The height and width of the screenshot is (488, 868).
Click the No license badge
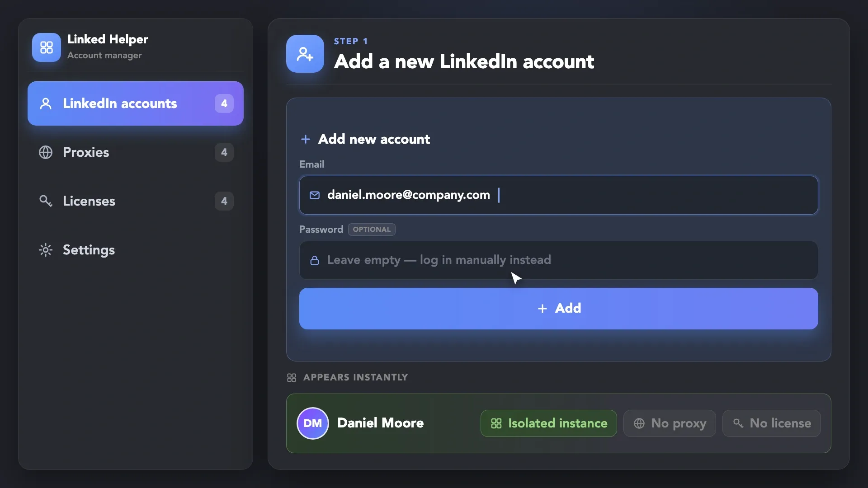[772, 423]
